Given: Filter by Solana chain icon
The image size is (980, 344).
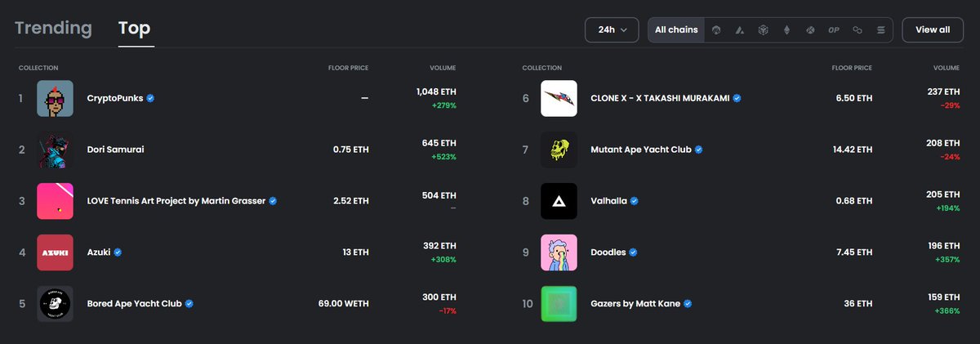Looking at the screenshot, I should (x=881, y=29).
